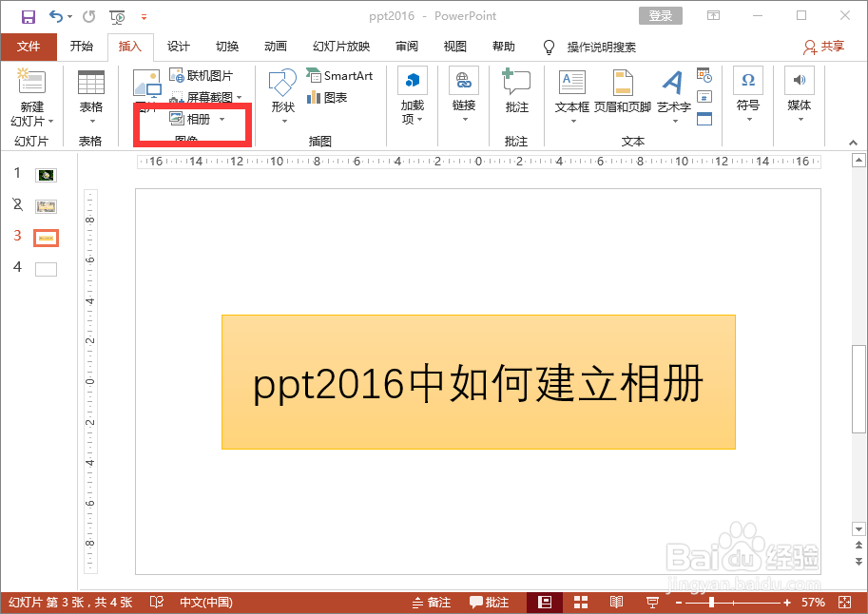Switch to Slide Sorter view
This screenshot has width=868, height=614.
click(581, 602)
